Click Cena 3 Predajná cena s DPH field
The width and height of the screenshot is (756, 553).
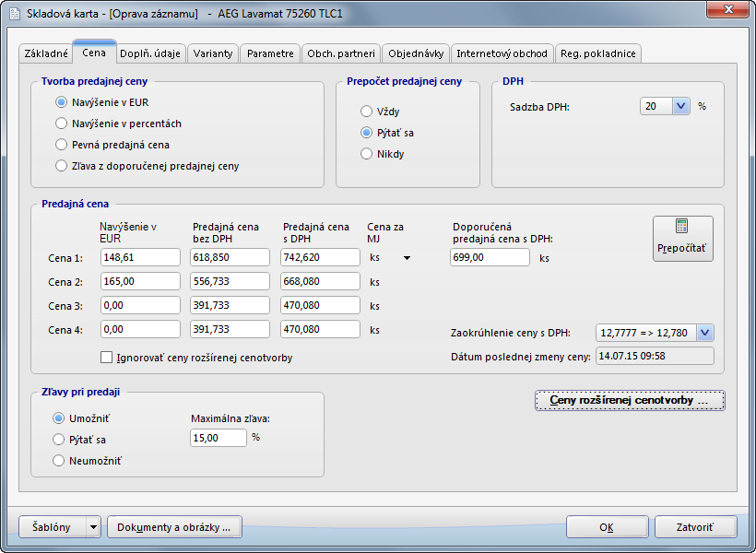coord(320,306)
